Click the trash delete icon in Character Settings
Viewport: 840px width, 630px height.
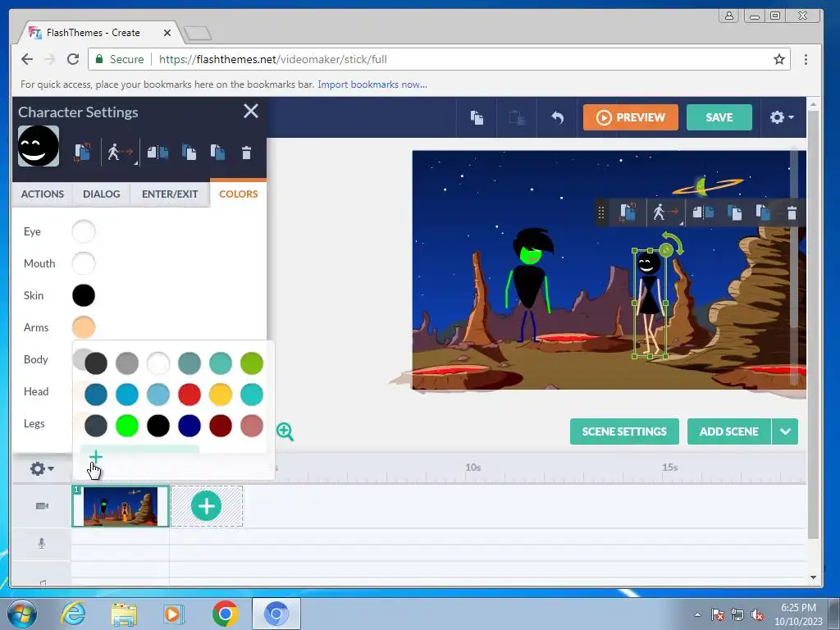tap(246, 153)
